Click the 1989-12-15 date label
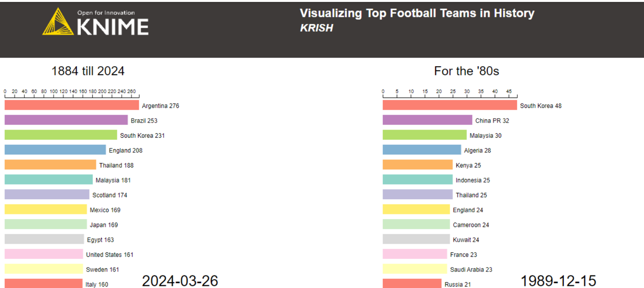The width and height of the screenshot is (644, 288). coord(558,281)
